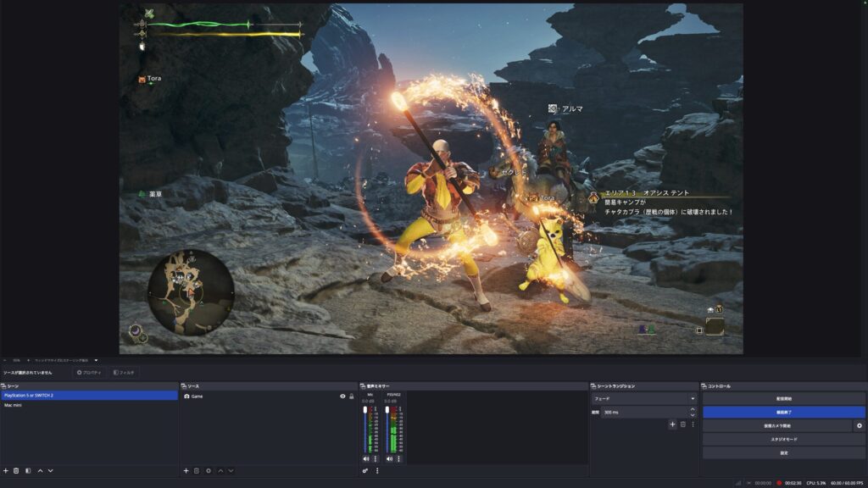868x488 pixels.
Task: Click the recording timer 00:02:30 in the status bar
Action: pyautogui.click(x=793, y=483)
